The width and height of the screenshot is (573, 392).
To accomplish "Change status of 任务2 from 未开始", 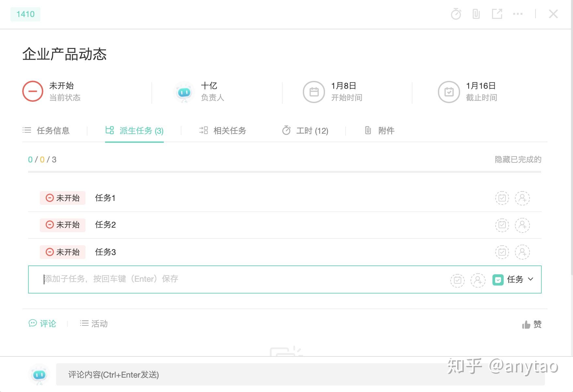I will (63, 225).
